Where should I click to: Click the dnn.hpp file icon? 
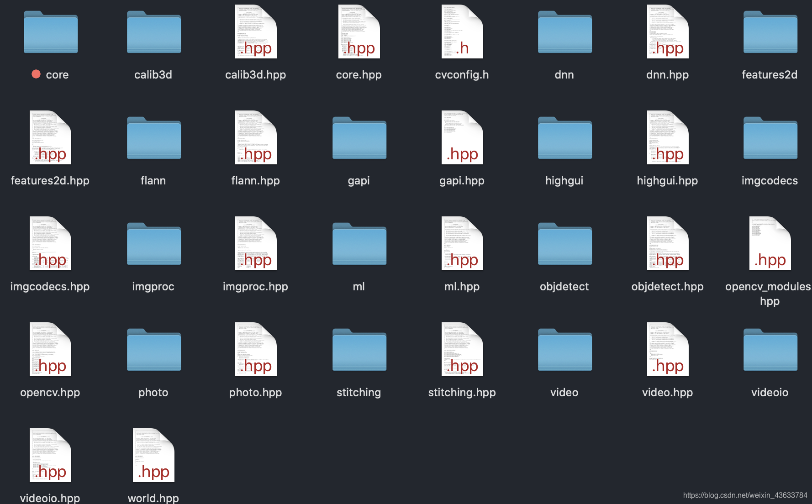668,31
